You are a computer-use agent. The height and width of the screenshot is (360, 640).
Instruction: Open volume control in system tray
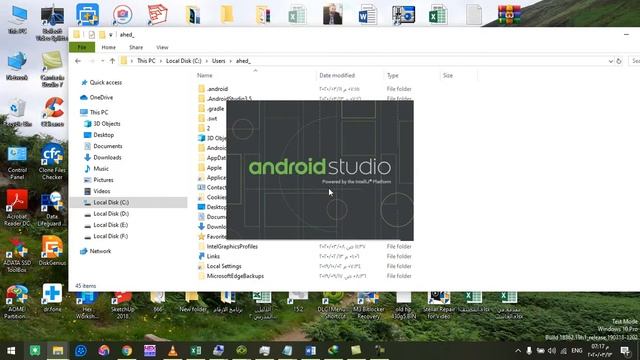click(x=552, y=351)
